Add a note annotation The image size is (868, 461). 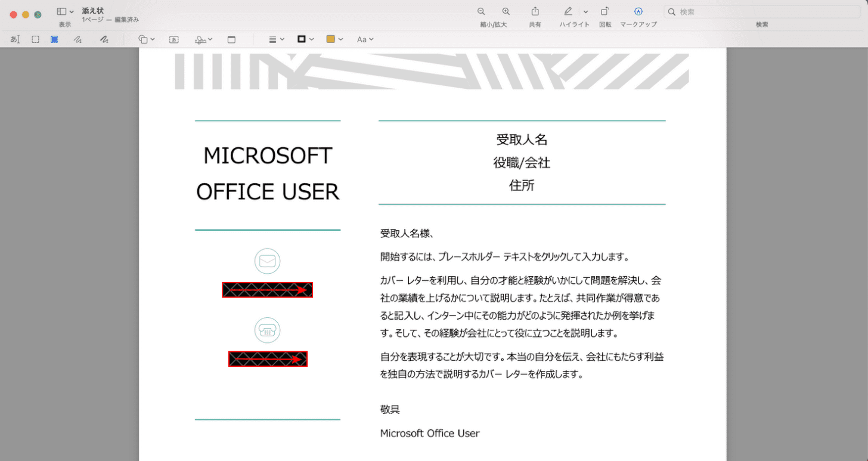tap(232, 39)
